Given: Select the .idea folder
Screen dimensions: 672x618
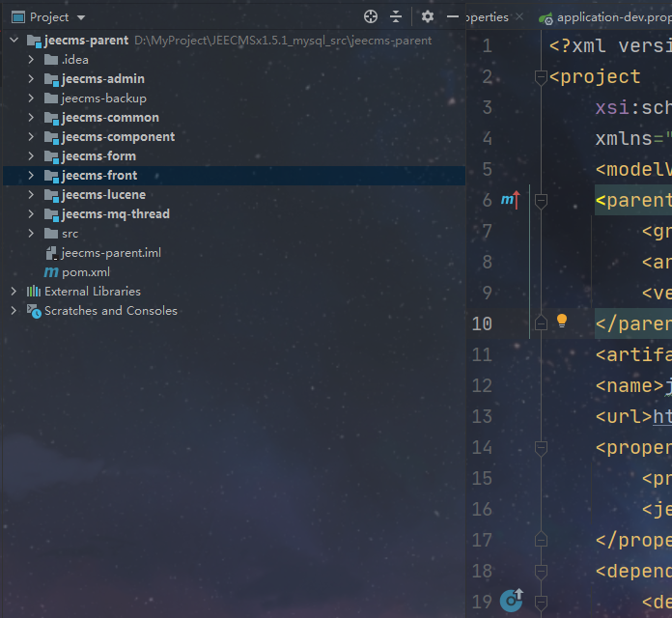Looking at the screenshot, I should (75, 60).
